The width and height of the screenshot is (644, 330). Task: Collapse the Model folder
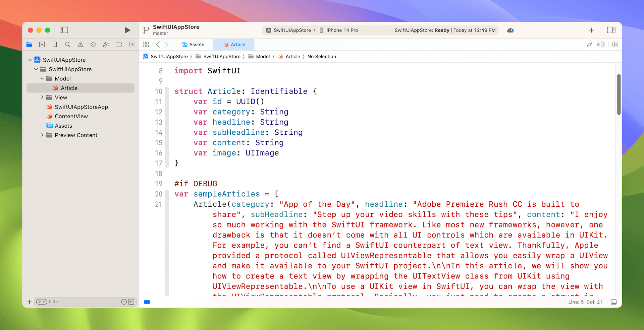click(x=42, y=78)
